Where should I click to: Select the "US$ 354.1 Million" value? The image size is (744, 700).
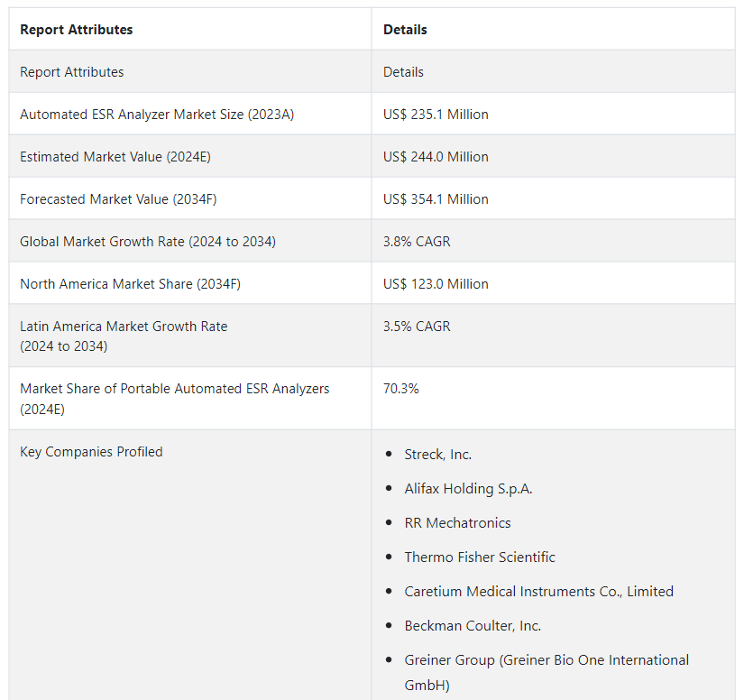pyautogui.click(x=436, y=199)
